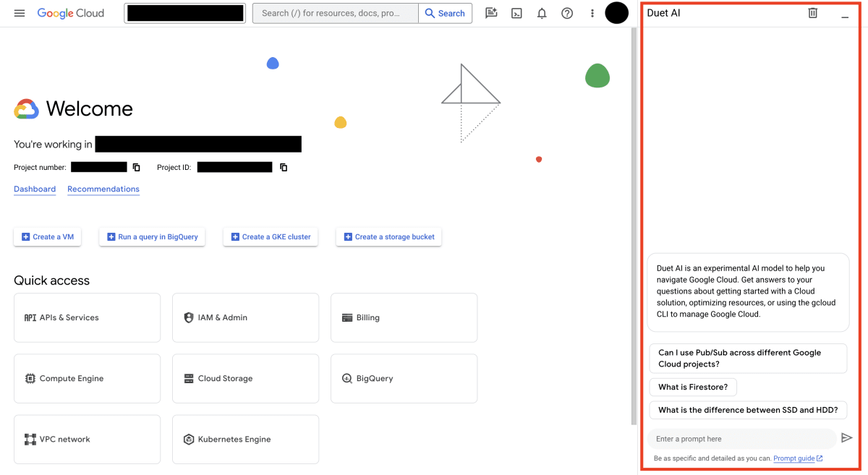Open the Recommendations link

click(103, 189)
